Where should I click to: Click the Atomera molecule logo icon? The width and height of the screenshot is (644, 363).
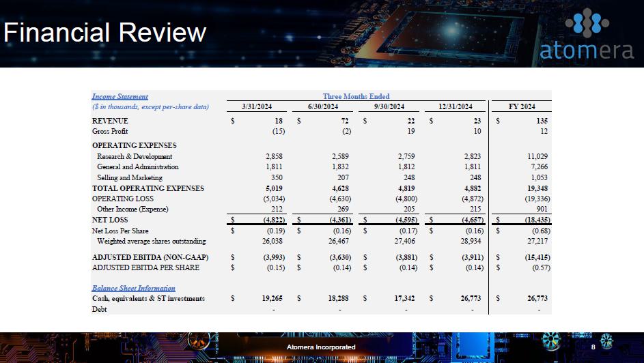click(586, 24)
